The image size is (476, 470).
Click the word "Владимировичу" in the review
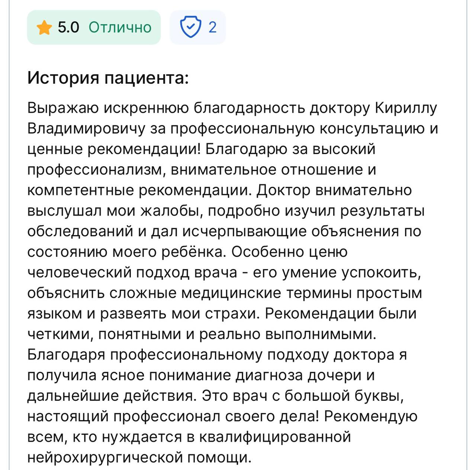(x=86, y=128)
